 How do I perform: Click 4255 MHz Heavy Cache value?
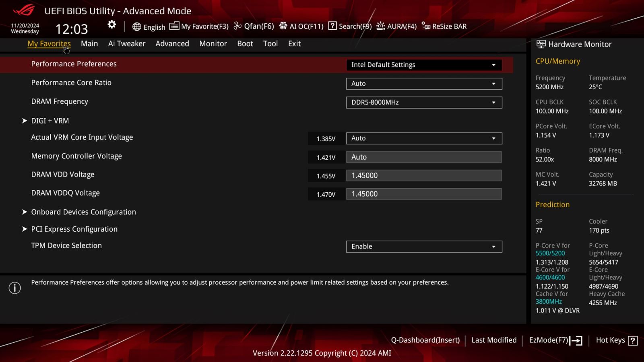pos(603,303)
